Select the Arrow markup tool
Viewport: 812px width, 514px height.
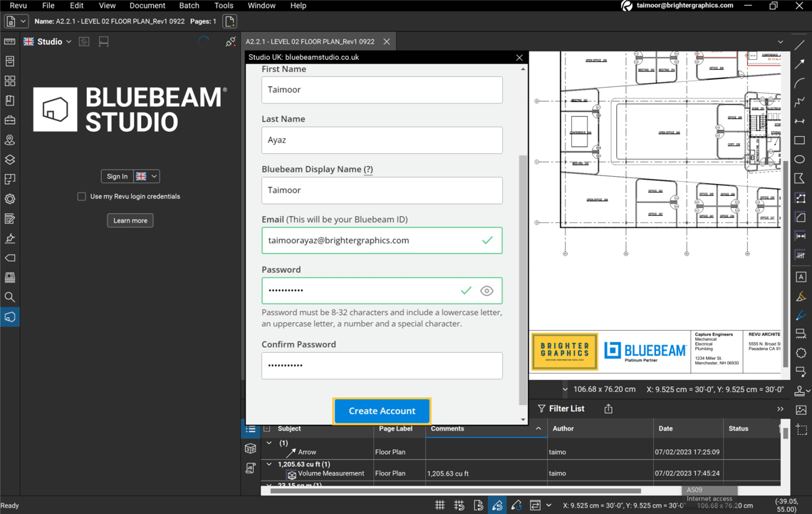click(800, 63)
